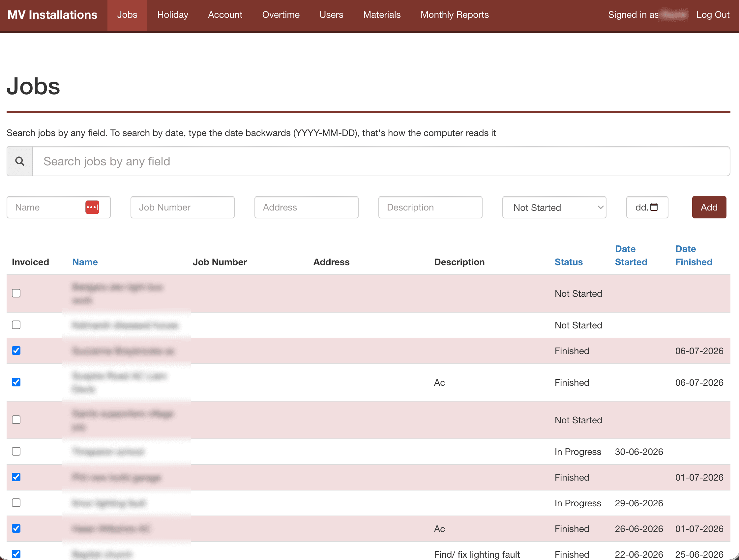Image resolution: width=739 pixels, height=560 pixels.
Task: Tick invoiced box for In Progress job started 29-06-2026
Action: pos(16,503)
